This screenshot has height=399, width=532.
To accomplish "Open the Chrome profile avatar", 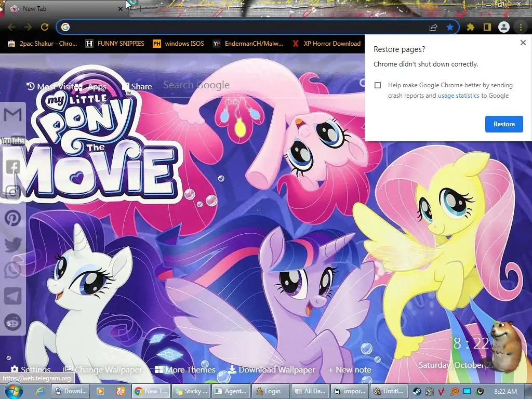I will 504,27.
